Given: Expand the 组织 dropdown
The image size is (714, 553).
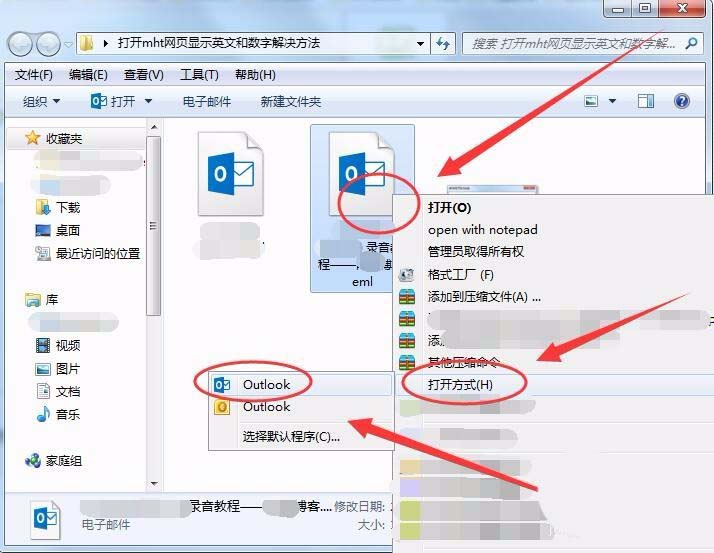Looking at the screenshot, I should 41,101.
